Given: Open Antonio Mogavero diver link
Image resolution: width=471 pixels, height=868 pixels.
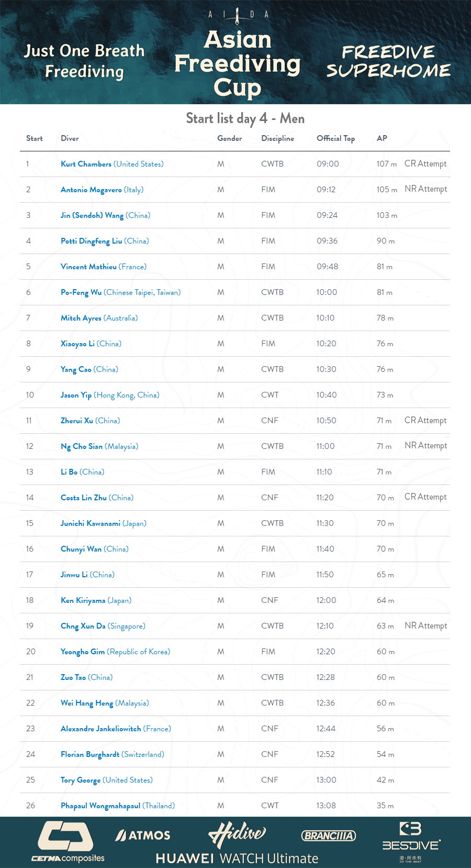Looking at the screenshot, I should click(x=91, y=190).
